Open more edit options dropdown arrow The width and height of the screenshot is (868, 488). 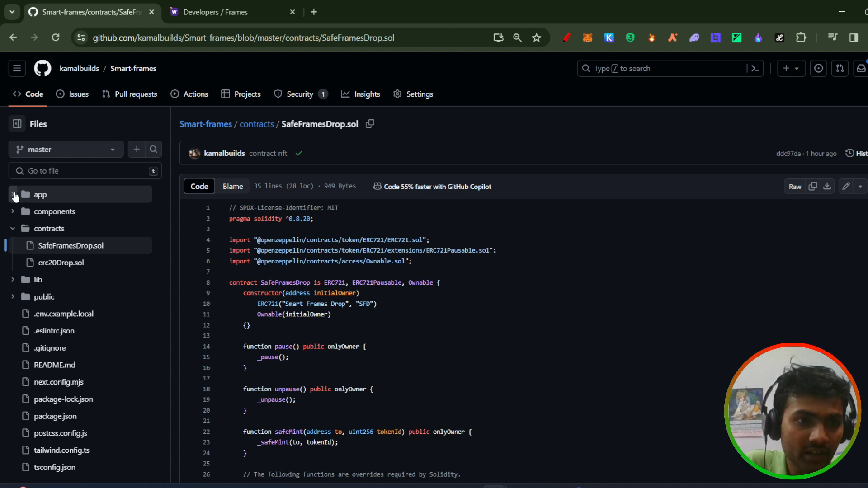[860, 187]
